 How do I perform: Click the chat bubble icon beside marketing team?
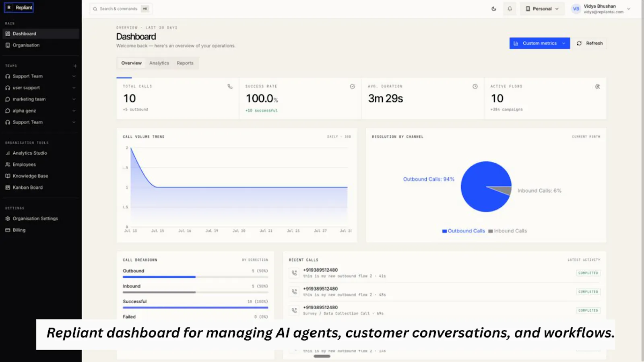point(8,99)
